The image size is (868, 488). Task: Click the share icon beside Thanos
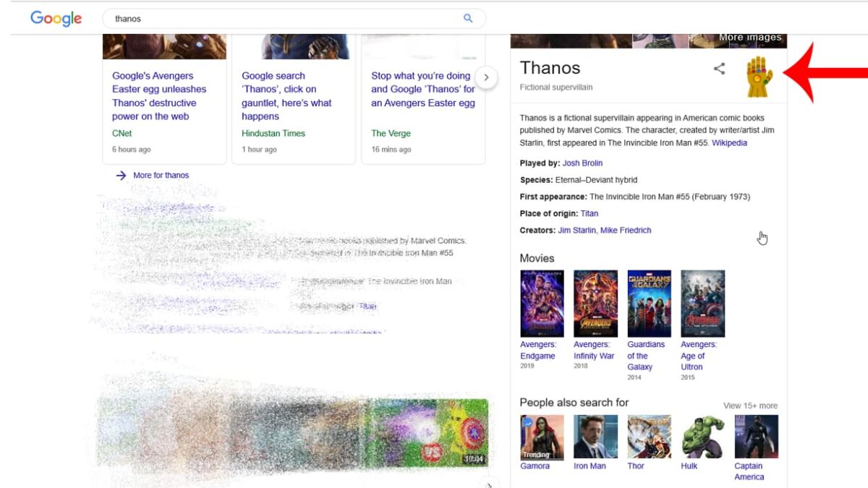719,69
